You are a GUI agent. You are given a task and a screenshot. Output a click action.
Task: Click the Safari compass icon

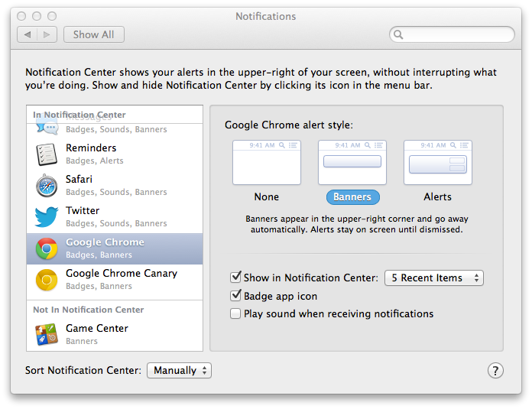tap(47, 186)
